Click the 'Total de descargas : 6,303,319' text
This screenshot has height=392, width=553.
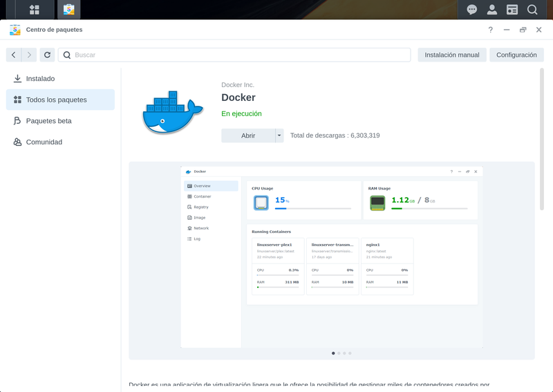[335, 136]
